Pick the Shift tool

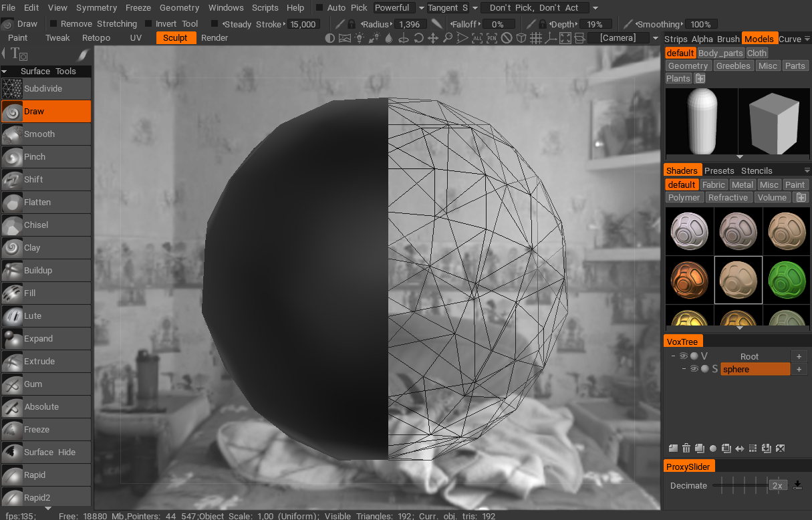(x=45, y=179)
